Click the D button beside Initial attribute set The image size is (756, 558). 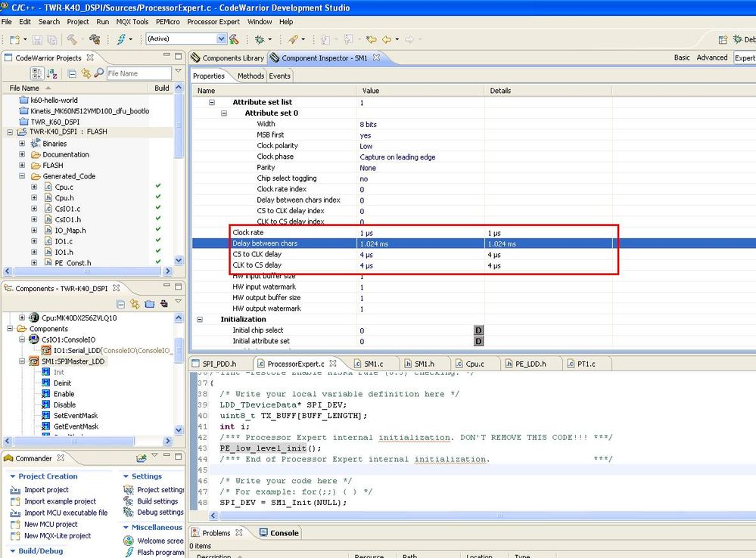click(x=478, y=341)
